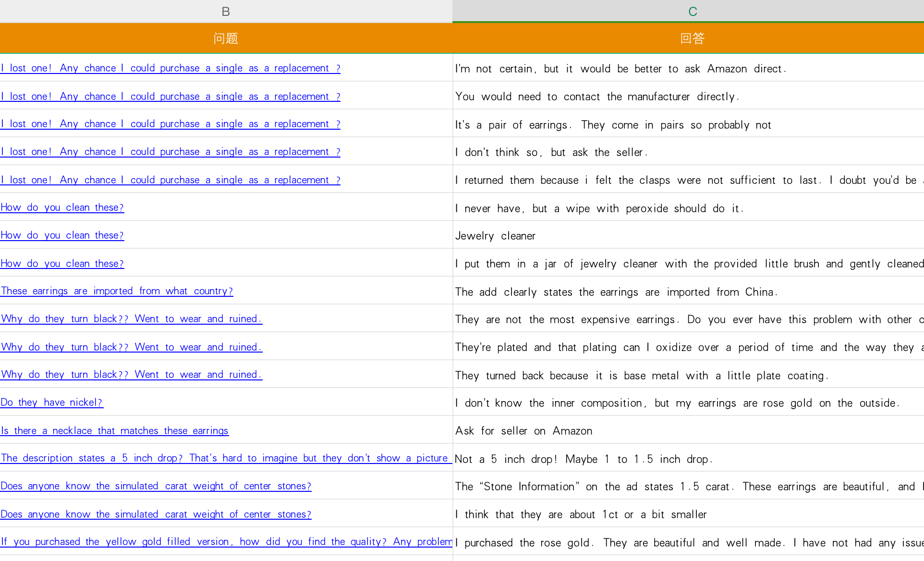Select the cell 'They turned back because it is base metal'
This screenshot has width=924, height=561.
click(688, 374)
